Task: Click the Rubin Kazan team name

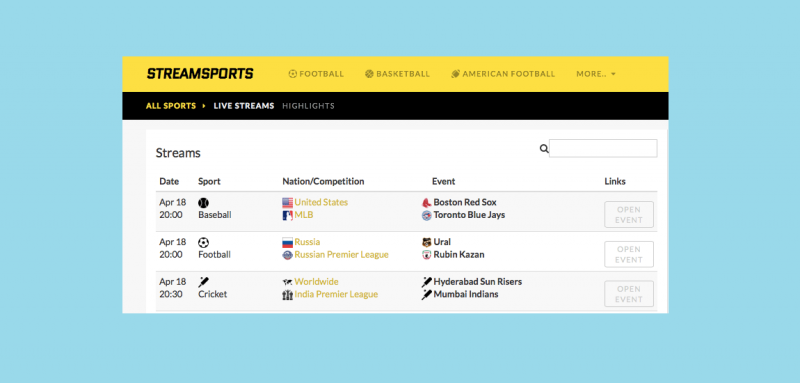Action: (x=459, y=255)
